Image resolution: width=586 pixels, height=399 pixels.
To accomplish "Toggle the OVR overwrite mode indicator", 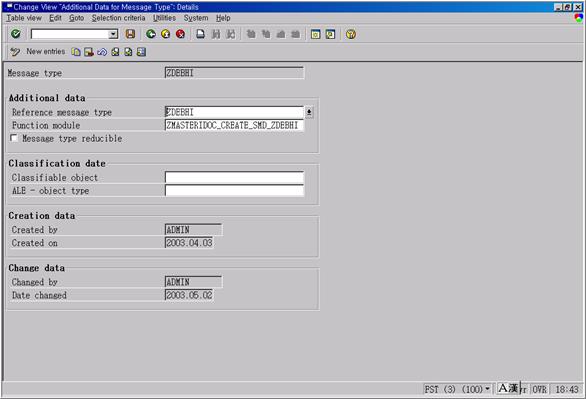I will 540,389.
